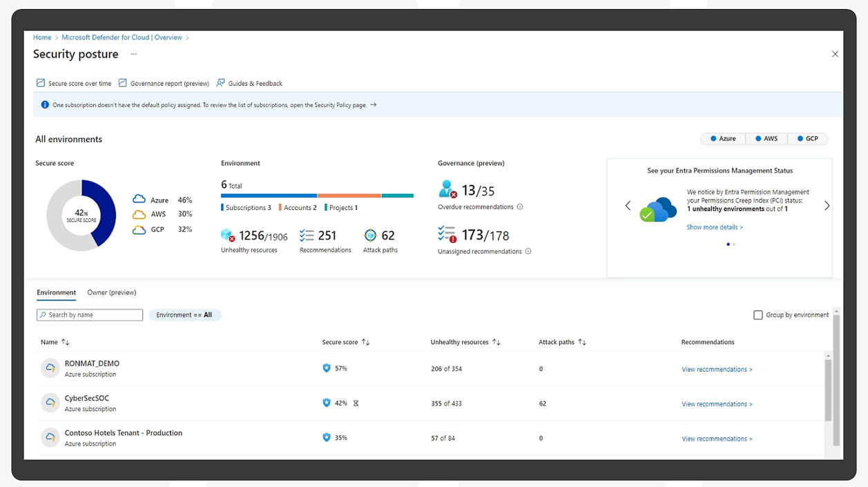Toggle the Azure environment filter
Screen dimensions: 868x487
723,139
